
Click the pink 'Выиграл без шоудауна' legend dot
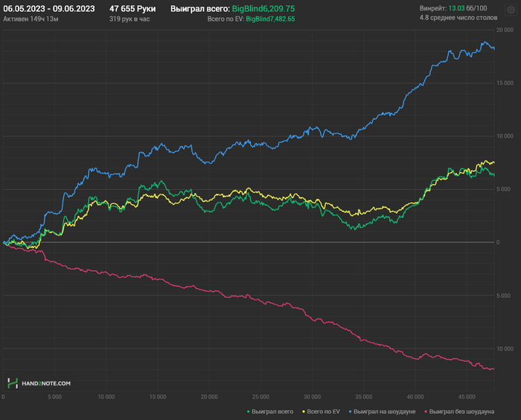426,412
